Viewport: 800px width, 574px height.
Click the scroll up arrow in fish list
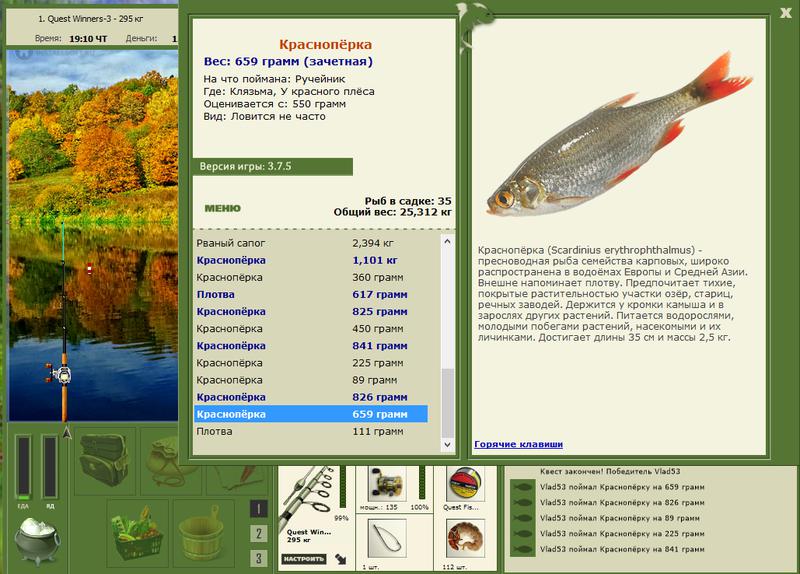point(447,241)
